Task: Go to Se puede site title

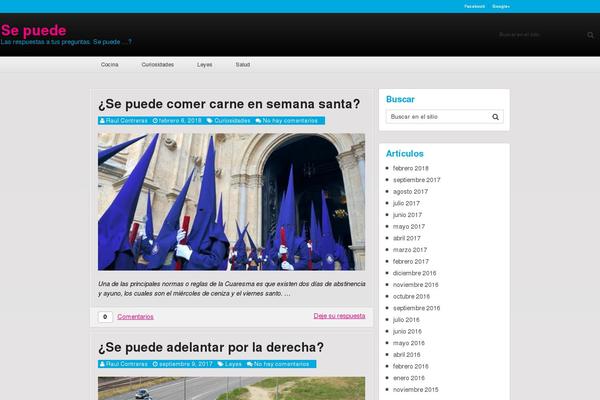Action: 34,30
